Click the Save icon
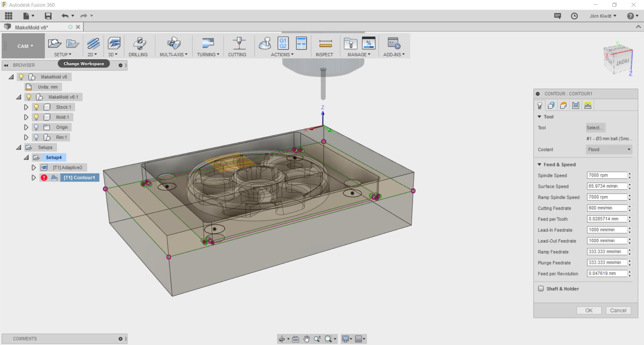This screenshot has width=644, height=345. (48, 16)
